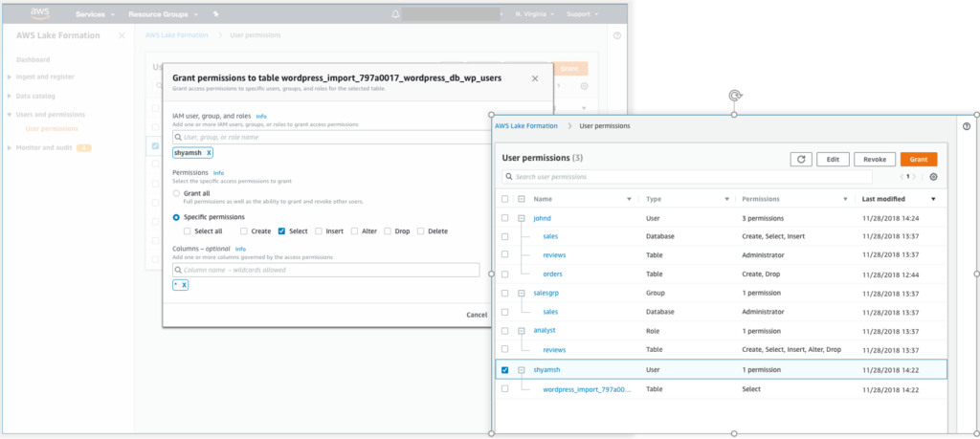Collapse the analyst row tree

click(x=522, y=330)
